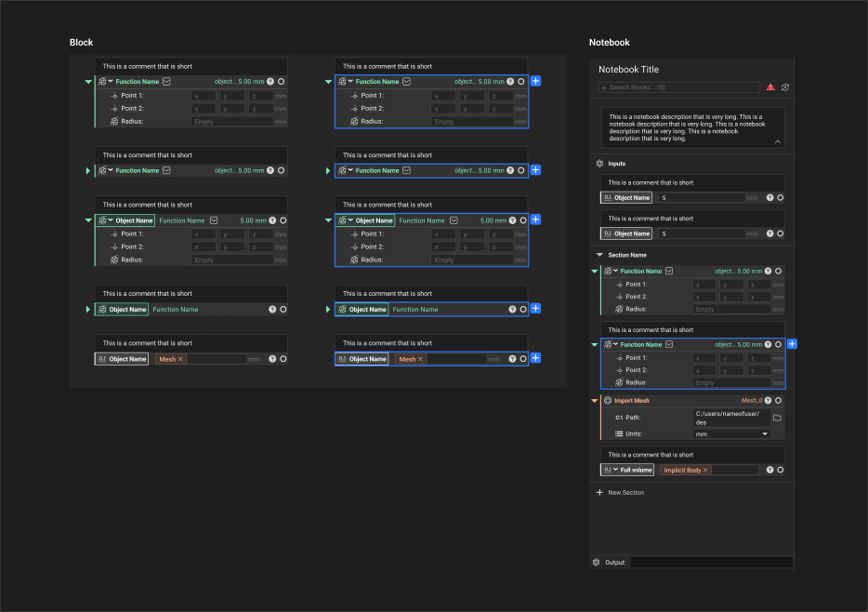Click the red warning triangle icon
The height and width of the screenshot is (612, 868).
pyautogui.click(x=770, y=87)
